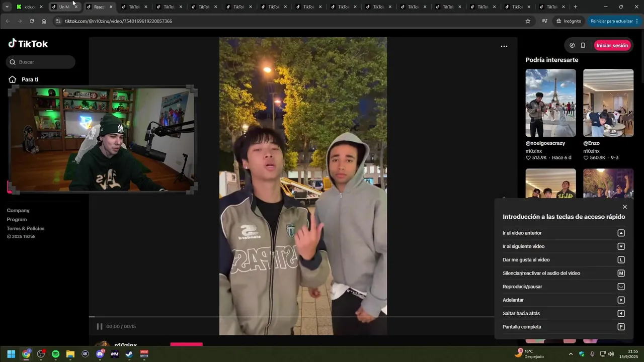Image resolution: width=644 pixels, height=362 pixels.
Task: Click the browser home icon
Action: tap(44, 21)
